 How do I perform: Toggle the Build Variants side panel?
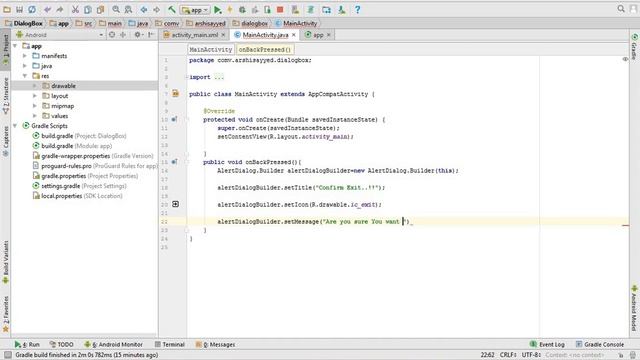click(x=6, y=262)
